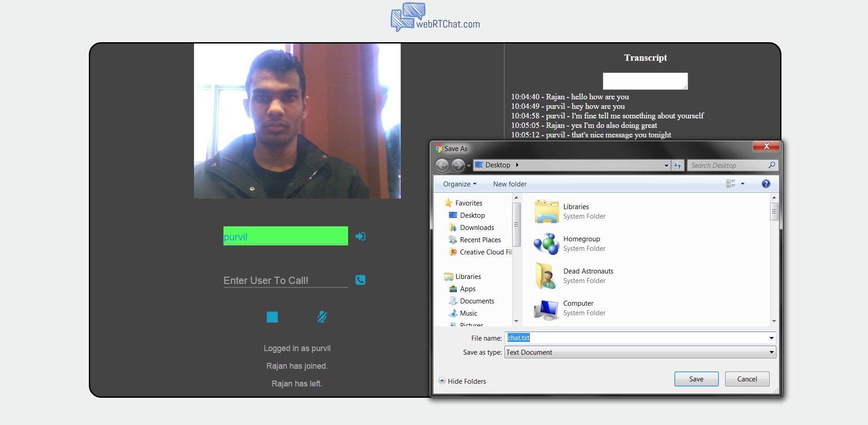Click transcript line starting 'I'm fine tell me'
Viewport: 868px width, 425px height.
[x=607, y=116]
